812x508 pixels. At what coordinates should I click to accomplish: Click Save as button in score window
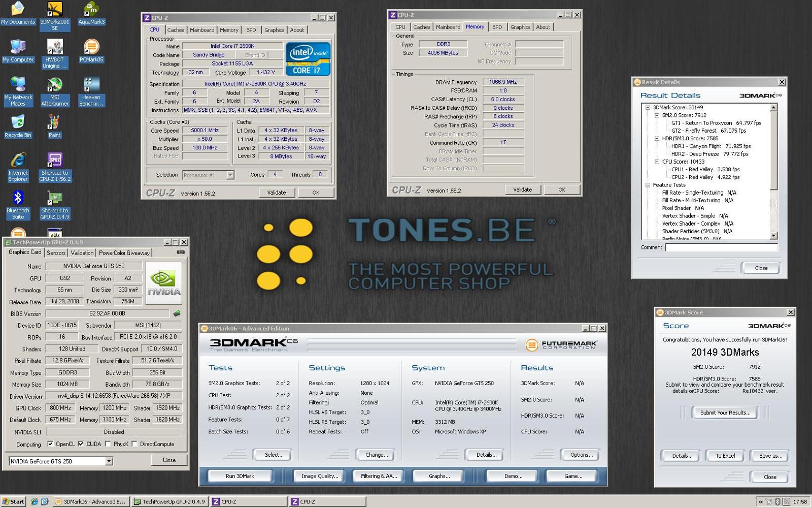(770, 456)
